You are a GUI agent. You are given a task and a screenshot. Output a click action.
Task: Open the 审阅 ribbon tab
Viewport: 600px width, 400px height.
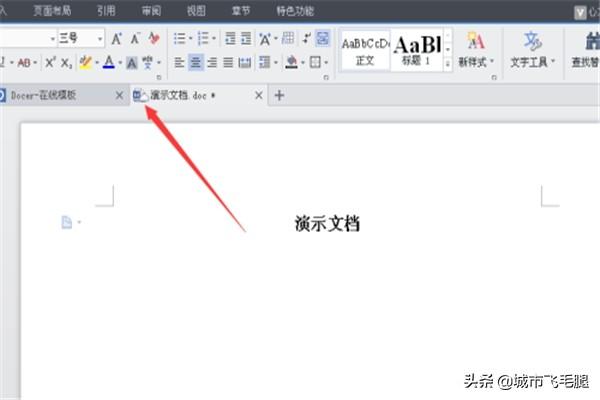pyautogui.click(x=151, y=11)
